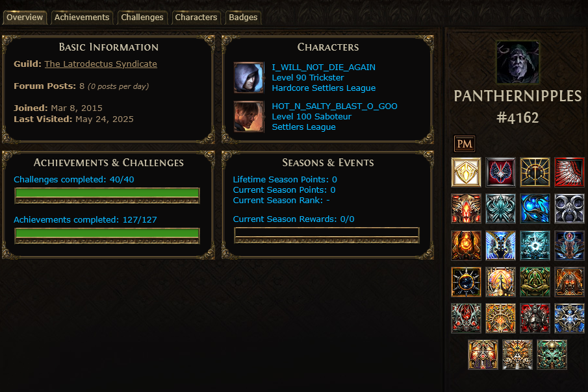Image resolution: width=588 pixels, height=392 pixels.
Task: Click the Challenges completed progress bar
Action: point(107,195)
